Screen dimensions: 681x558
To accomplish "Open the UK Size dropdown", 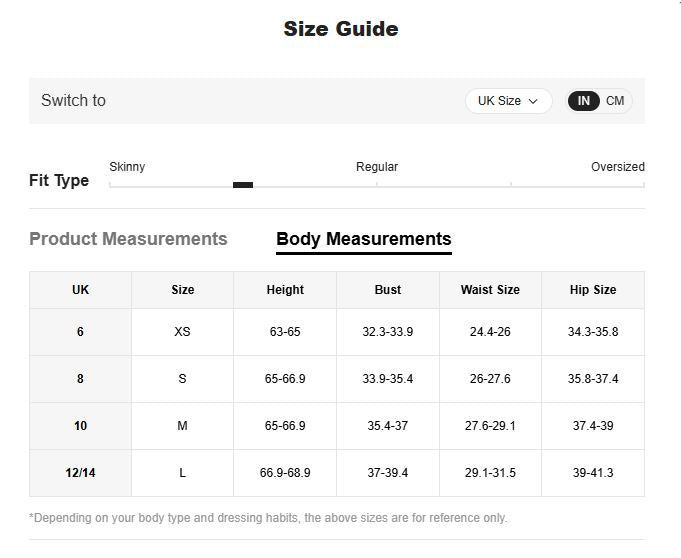I will coord(509,101).
